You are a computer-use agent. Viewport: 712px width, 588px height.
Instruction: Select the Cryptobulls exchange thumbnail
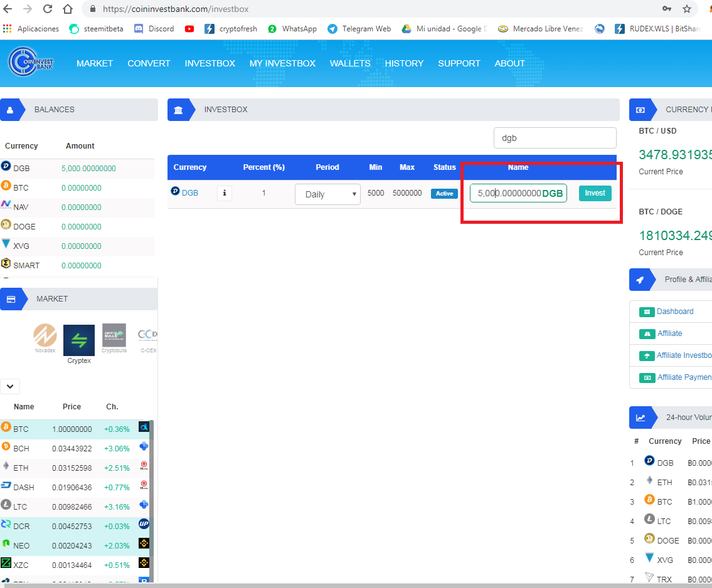click(x=114, y=338)
